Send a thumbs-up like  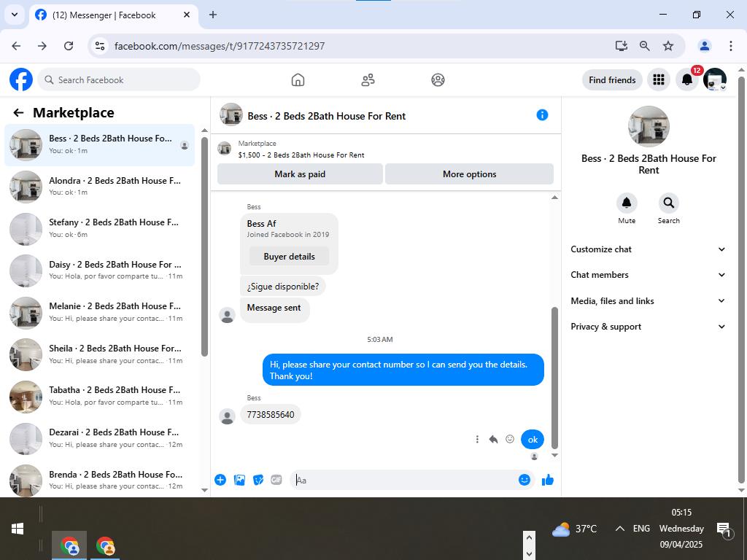coord(548,480)
